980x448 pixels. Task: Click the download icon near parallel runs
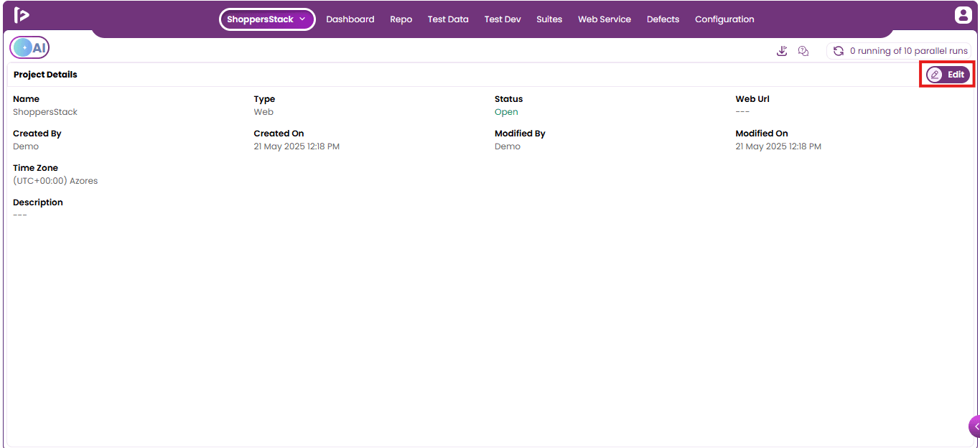[783, 51]
